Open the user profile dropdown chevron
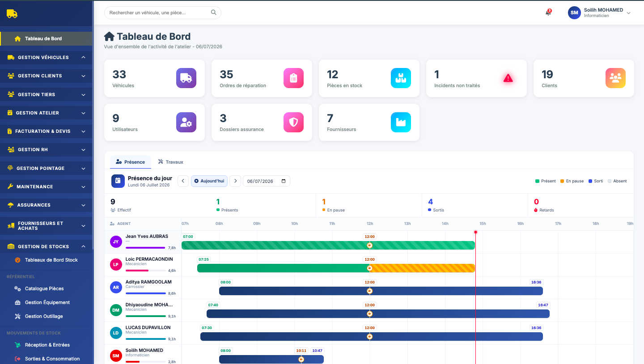The height and width of the screenshot is (364, 644). 628,13
